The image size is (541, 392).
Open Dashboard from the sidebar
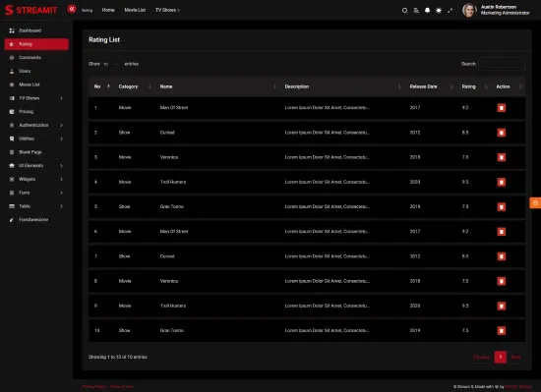pos(36,30)
